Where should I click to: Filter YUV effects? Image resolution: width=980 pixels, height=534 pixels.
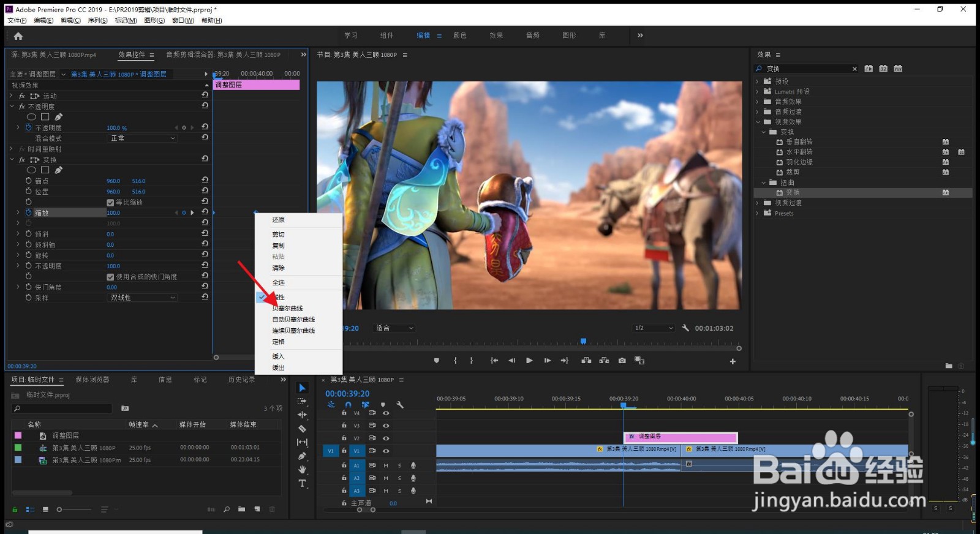click(x=898, y=69)
